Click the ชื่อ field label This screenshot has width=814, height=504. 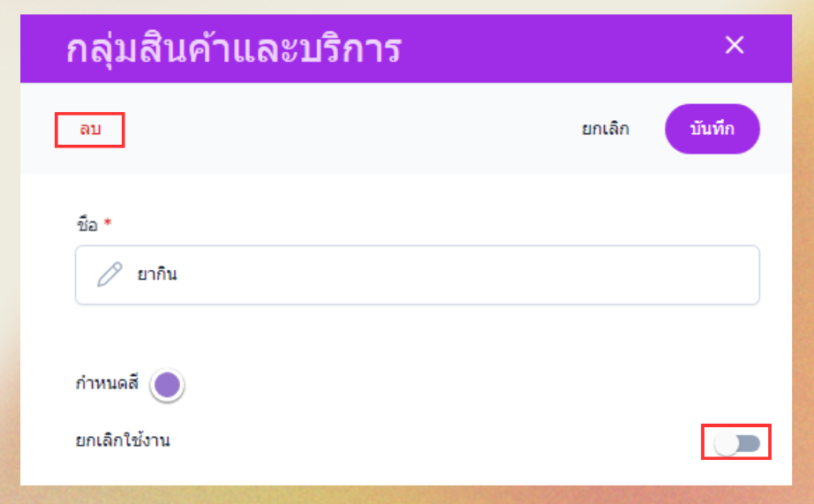coord(86,224)
